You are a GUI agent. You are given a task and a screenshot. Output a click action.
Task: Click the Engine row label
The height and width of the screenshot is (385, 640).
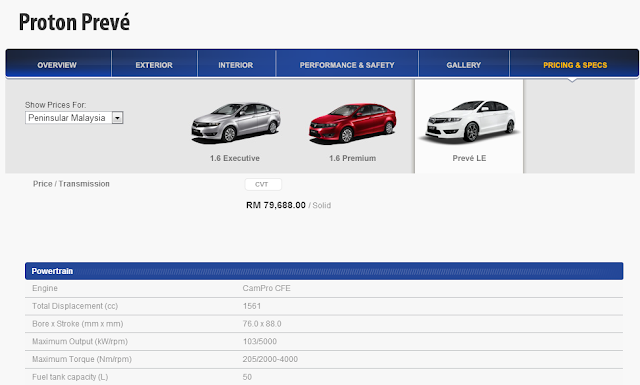click(x=45, y=288)
